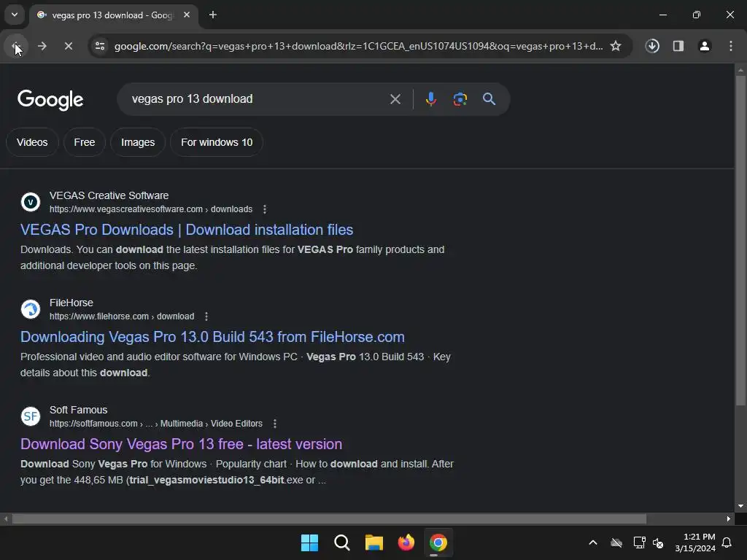Open Downloading Vegas Pro 13.0 Build 543 link
747x560 pixels.
tap(212, 337)
